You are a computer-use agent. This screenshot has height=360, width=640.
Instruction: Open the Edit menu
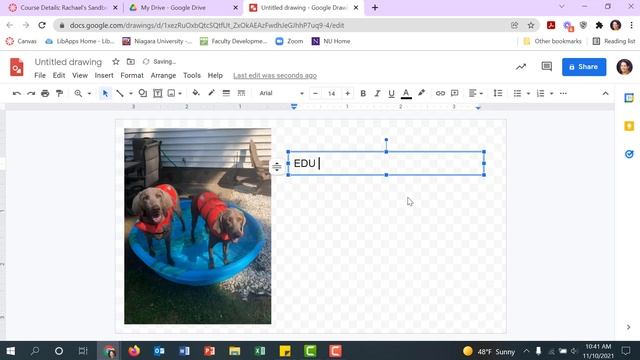click(x=59, y=76)
